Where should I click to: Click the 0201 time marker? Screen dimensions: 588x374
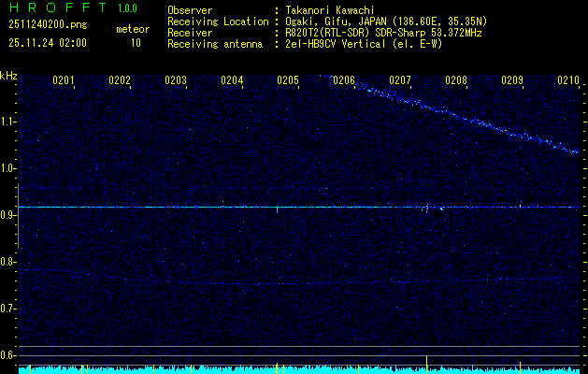point(64,80)
